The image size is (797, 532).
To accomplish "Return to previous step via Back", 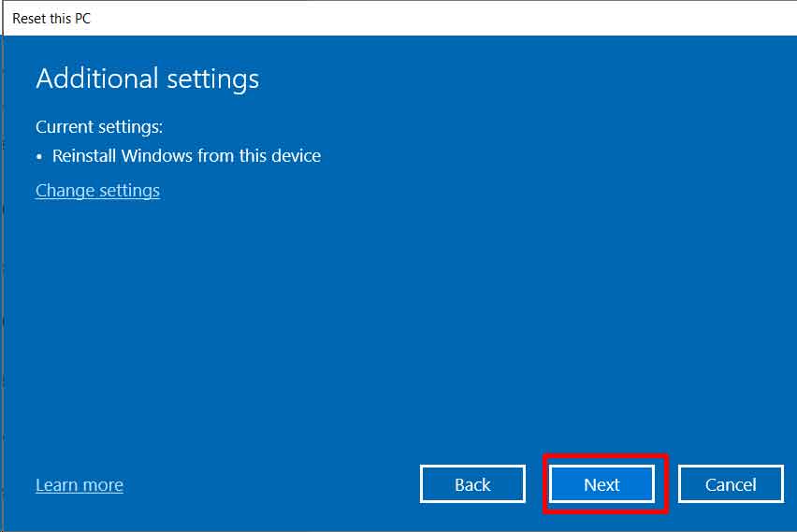I will [x=472, y=484].
